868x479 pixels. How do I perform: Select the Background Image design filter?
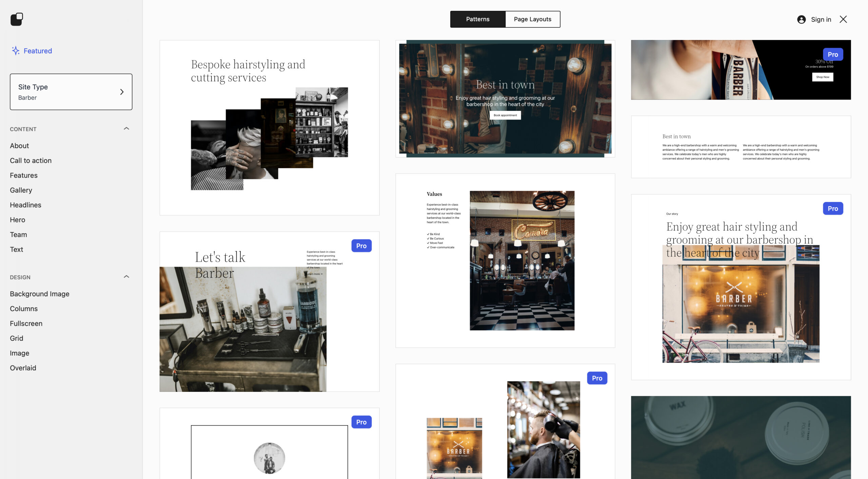point(40,294)
